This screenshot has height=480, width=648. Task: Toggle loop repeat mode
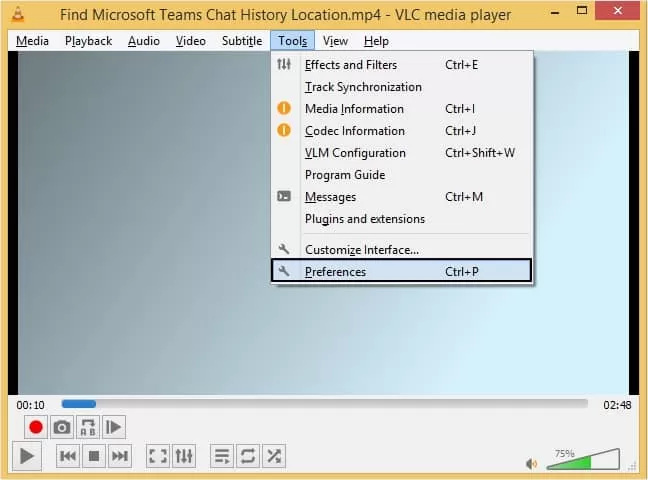pyautogui.click(x=248, y=456)
